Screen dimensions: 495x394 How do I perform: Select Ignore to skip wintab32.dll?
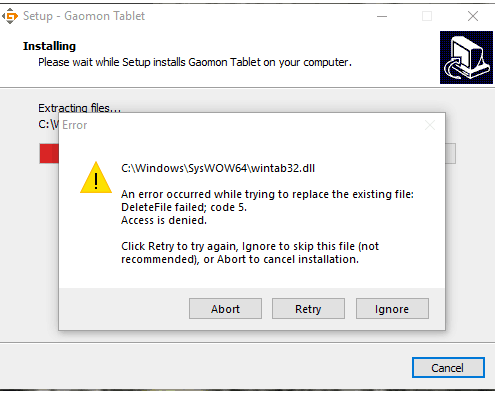pyautogui.click(x=392, y=309)
